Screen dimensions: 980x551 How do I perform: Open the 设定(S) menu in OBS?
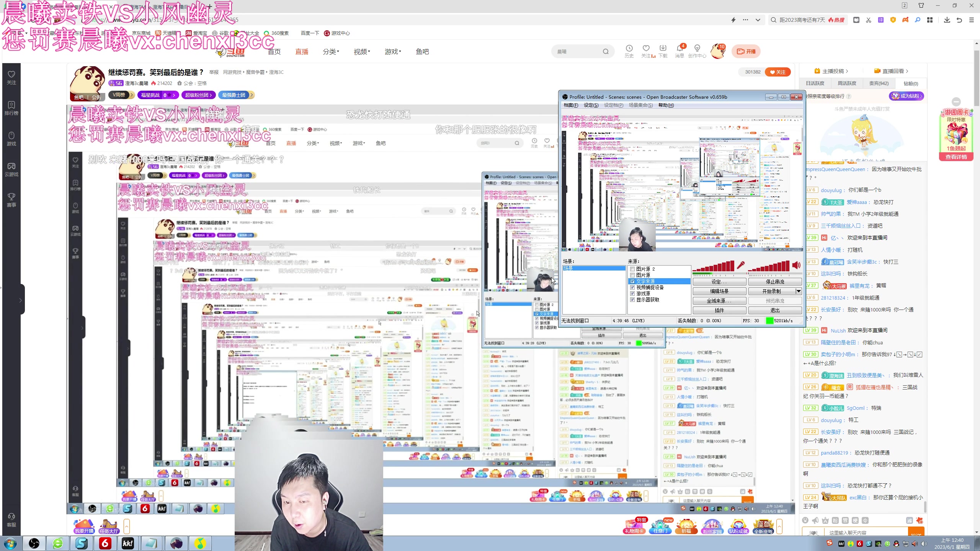[591, 105]
